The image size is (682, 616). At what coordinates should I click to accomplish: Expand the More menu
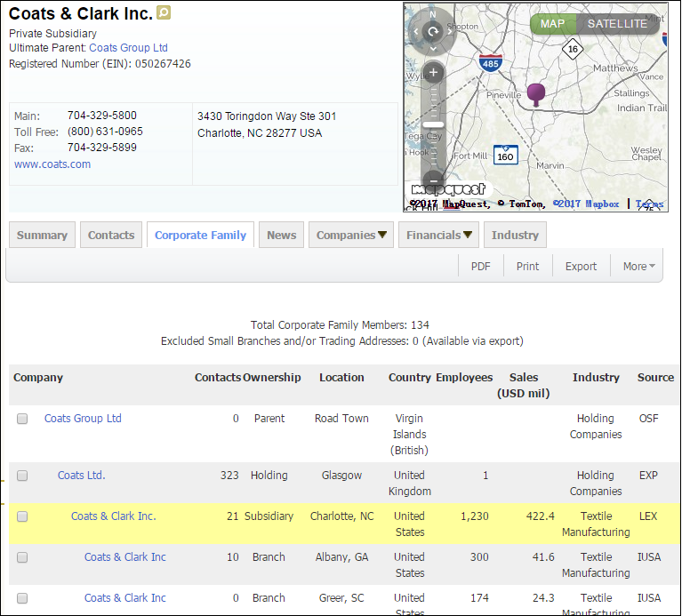pos(638,266)
